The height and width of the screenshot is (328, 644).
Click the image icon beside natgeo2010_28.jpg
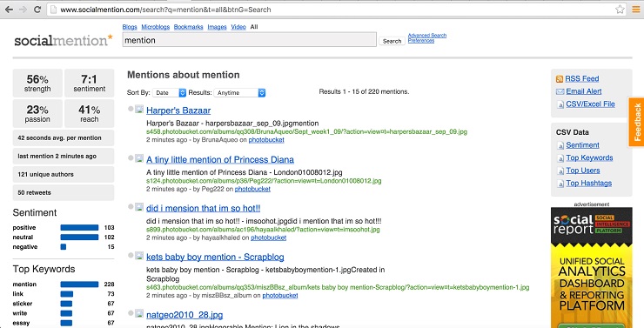pos(139,313)
